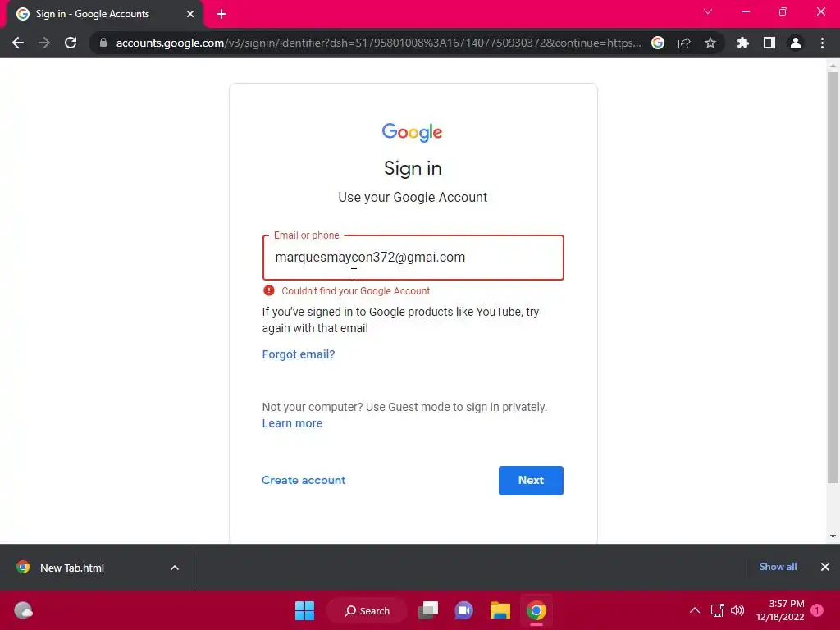
Task: Toggle the side panel icon
Action: pos(769,43)
